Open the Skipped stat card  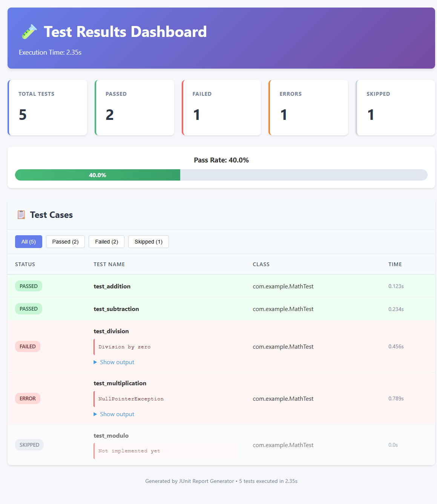tap(396, 107)
